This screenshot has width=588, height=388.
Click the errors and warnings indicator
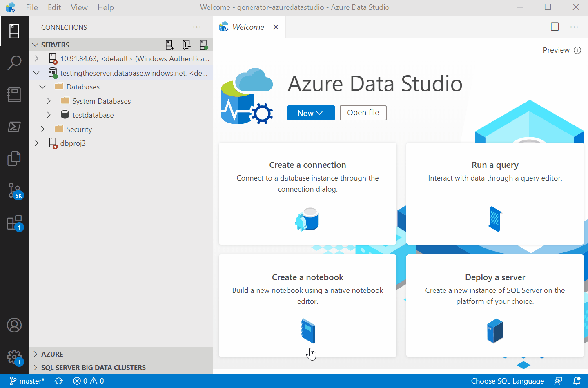88,381
